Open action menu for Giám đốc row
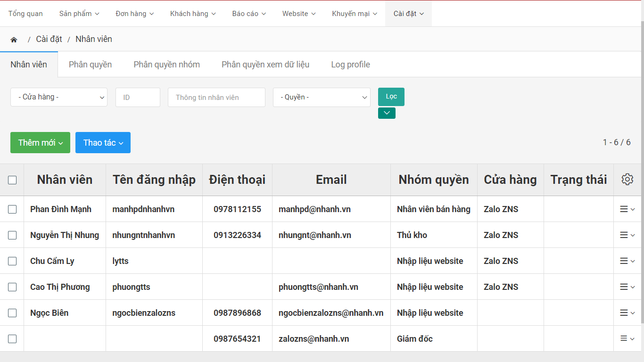 coord(627,339)
